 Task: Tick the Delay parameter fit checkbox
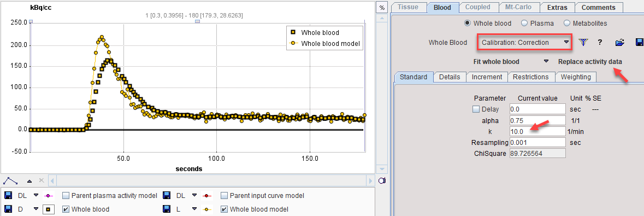(x=476, y=109)
